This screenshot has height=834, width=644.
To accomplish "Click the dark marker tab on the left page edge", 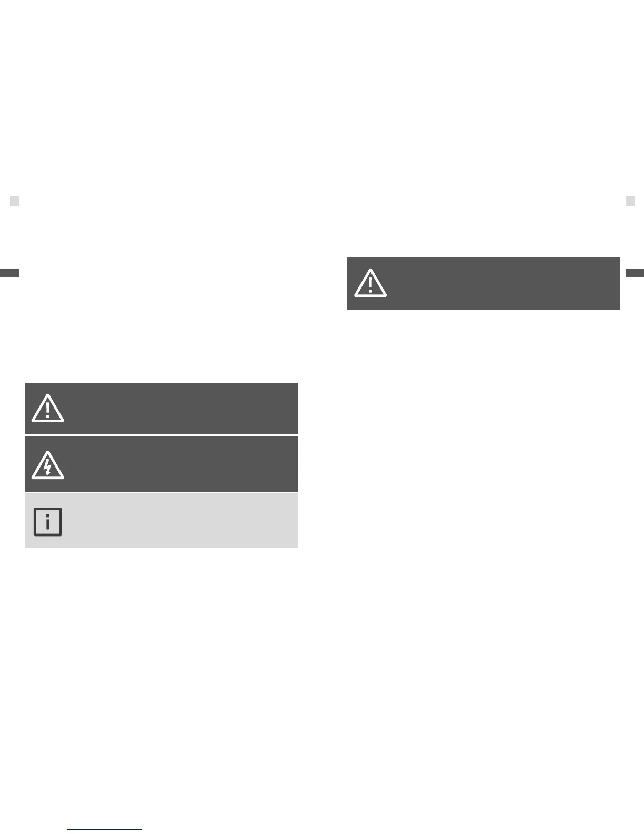I will click(x=9, y=273).
